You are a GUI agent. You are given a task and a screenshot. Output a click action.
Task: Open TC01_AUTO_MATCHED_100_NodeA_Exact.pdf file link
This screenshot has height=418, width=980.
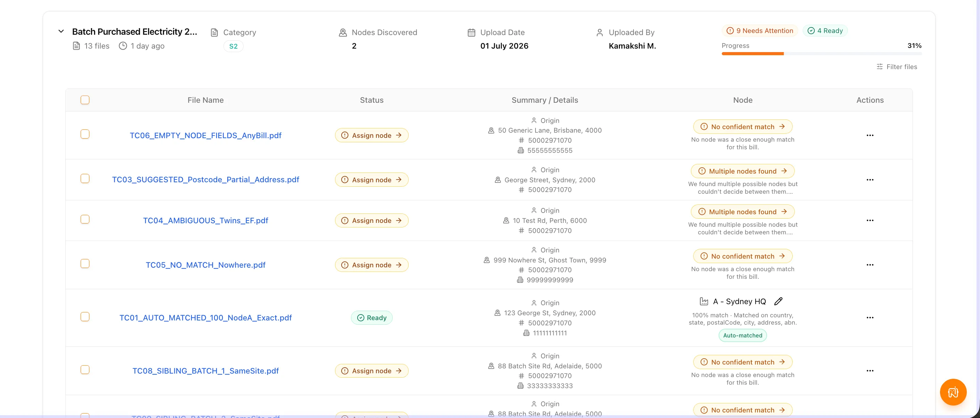pos(205,318)
